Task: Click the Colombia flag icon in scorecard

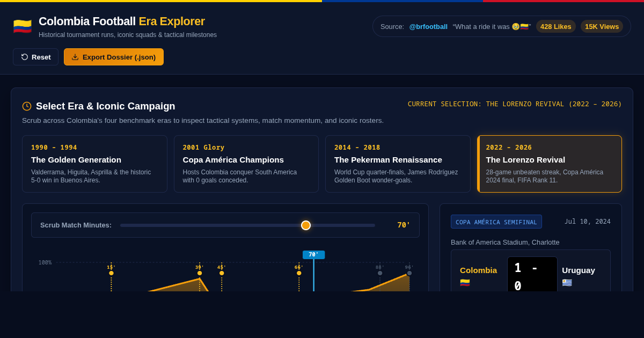Action: click(x=465, y=282)
